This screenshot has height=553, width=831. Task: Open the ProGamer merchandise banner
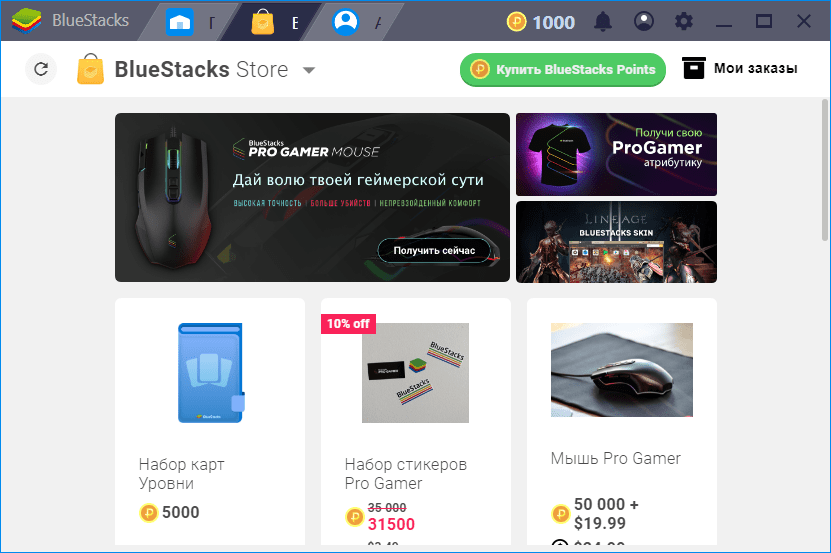(616, 154)
